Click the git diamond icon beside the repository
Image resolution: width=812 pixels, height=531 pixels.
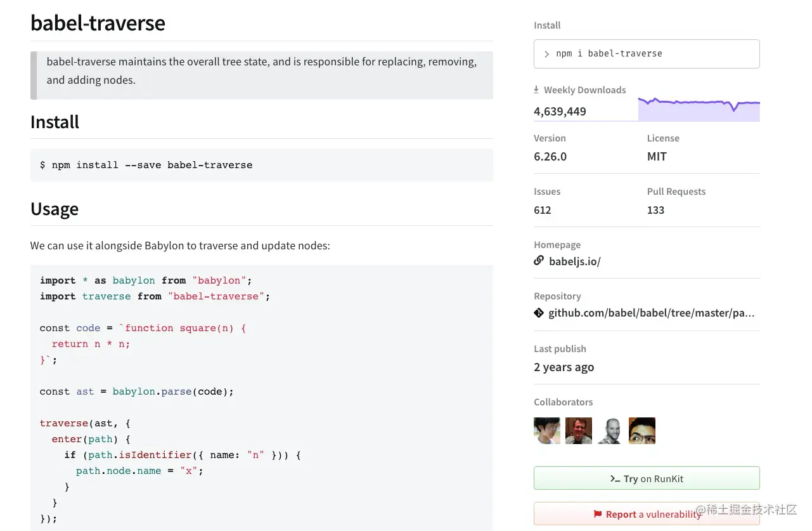(x=539, y=313)
